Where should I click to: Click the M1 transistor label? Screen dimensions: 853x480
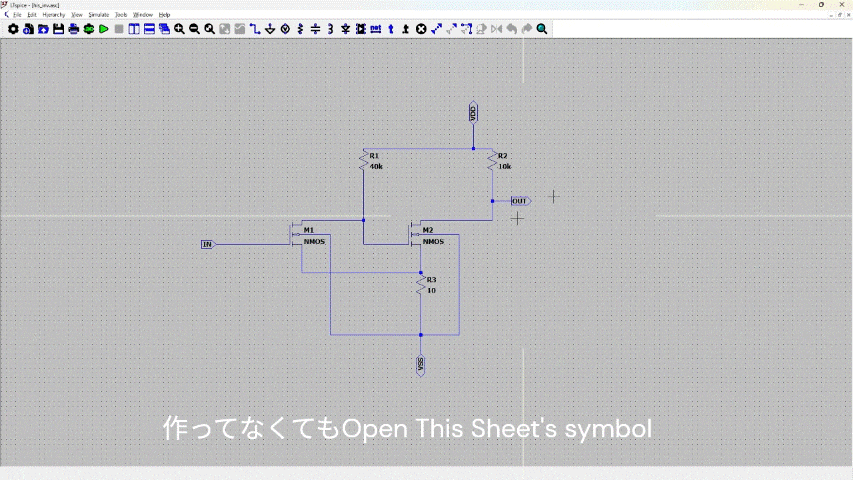[309, 230]
